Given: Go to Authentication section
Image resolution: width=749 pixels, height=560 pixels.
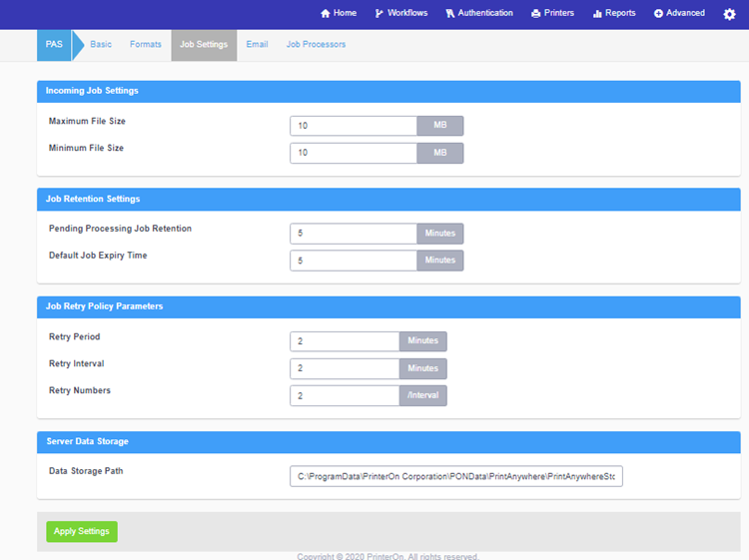Looking at the screenshot, I should click(x=478, y=14).
